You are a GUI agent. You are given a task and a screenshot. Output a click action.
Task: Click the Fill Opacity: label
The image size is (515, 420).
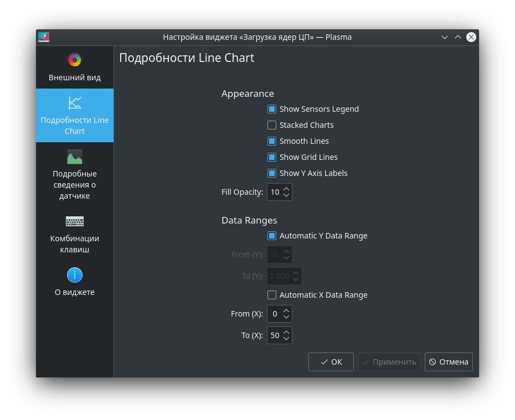click(242, 192)
